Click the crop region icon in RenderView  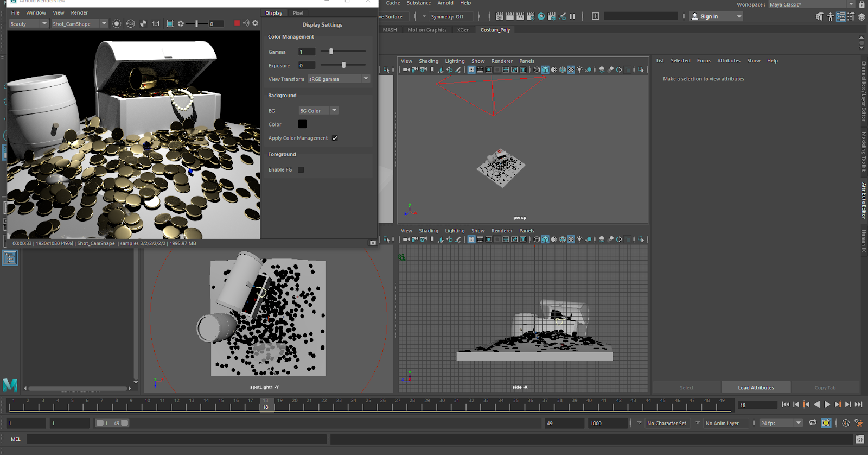tap(170, 24)
